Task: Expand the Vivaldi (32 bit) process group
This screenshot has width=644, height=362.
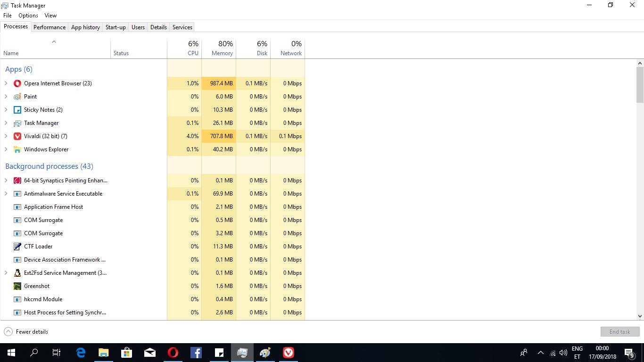Action: coord(6,136)
